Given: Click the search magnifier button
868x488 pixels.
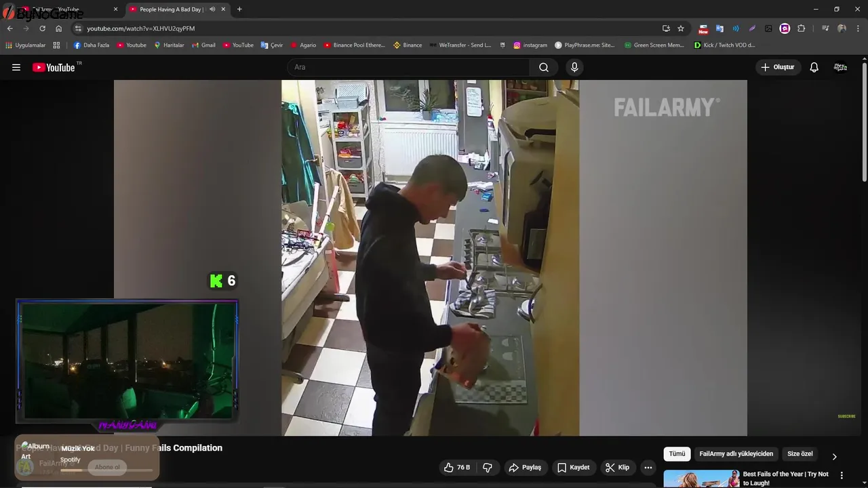Looking at the screenshot, I should pyautogui.click(x=544, y=67).
